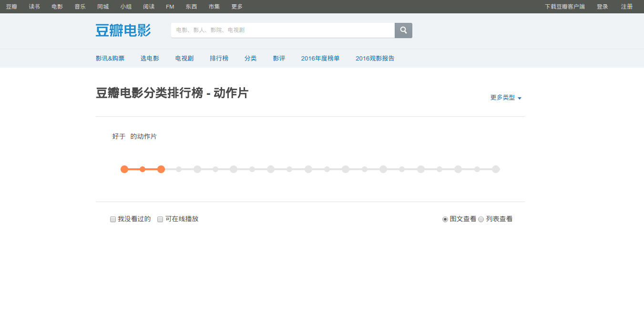644x316 pixels.
Task: Click the 豆瓣电影 logo
Action: pos(123,31)
